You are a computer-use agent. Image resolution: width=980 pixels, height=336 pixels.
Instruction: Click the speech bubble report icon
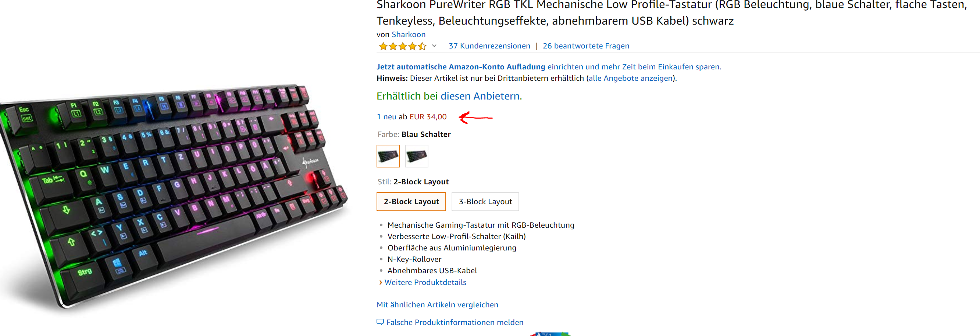coord(380,322)
